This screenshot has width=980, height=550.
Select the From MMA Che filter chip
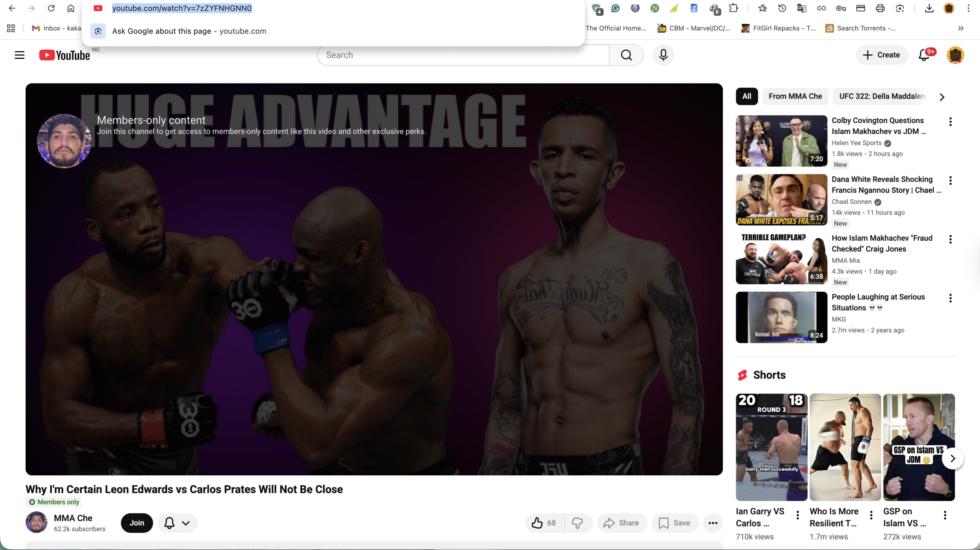click(x=795, y=96)
